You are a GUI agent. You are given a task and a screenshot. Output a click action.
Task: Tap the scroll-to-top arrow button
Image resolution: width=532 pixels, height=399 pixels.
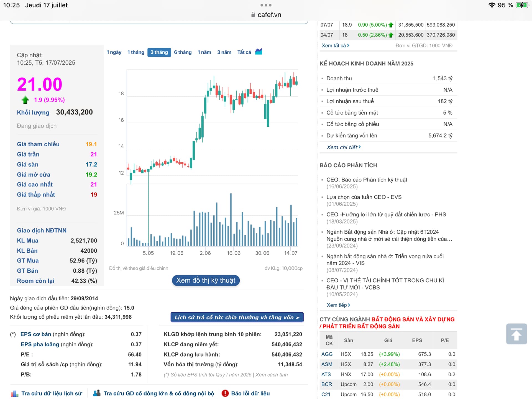pyautogui.click(x=516, y=334)
